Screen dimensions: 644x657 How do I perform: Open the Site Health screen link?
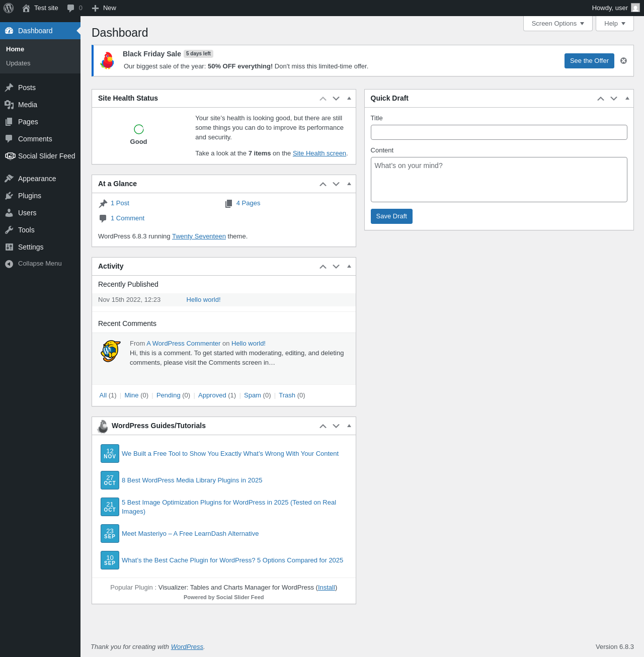click(319, 153)
